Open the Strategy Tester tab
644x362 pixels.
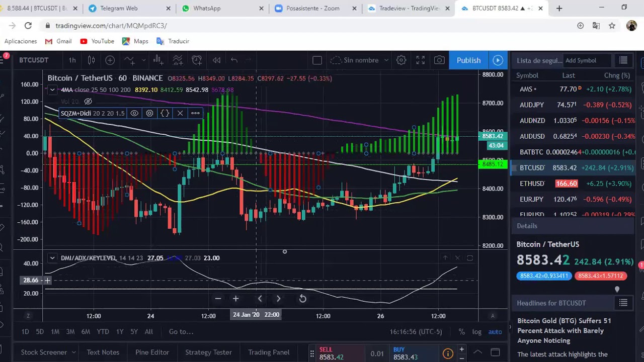click(x=208, y=352)
